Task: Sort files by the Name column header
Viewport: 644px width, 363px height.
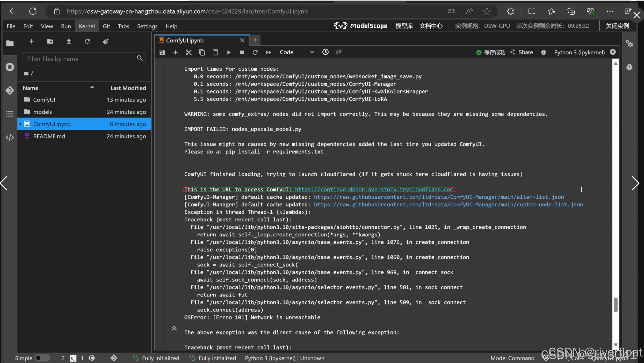Action: pyautogui.click(x=31, y=88)
